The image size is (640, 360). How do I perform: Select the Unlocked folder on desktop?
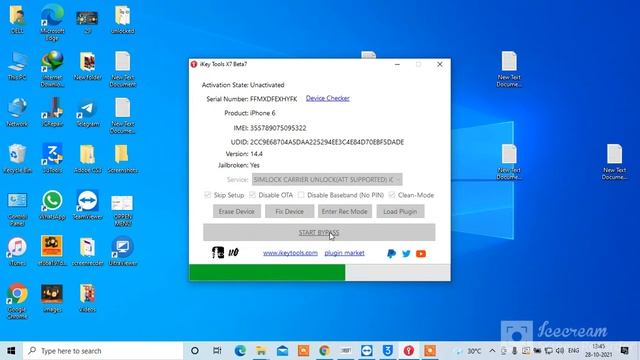tap(122, 19)
